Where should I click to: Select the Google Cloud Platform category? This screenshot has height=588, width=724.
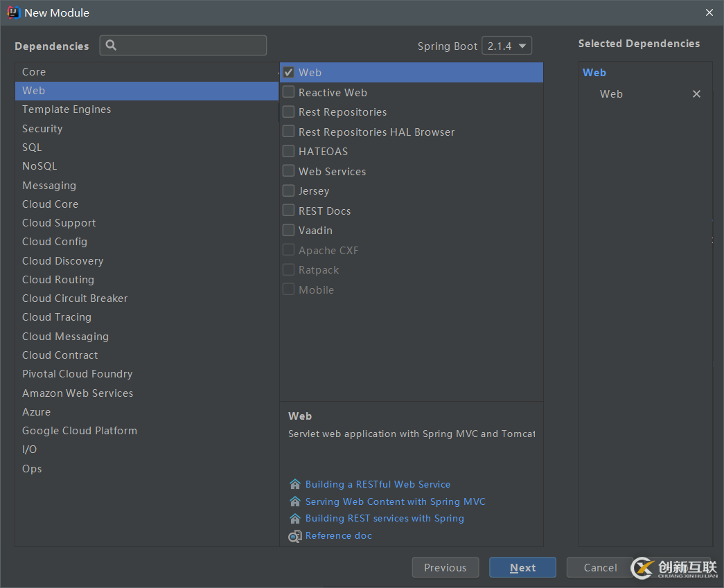coord(147,431)
